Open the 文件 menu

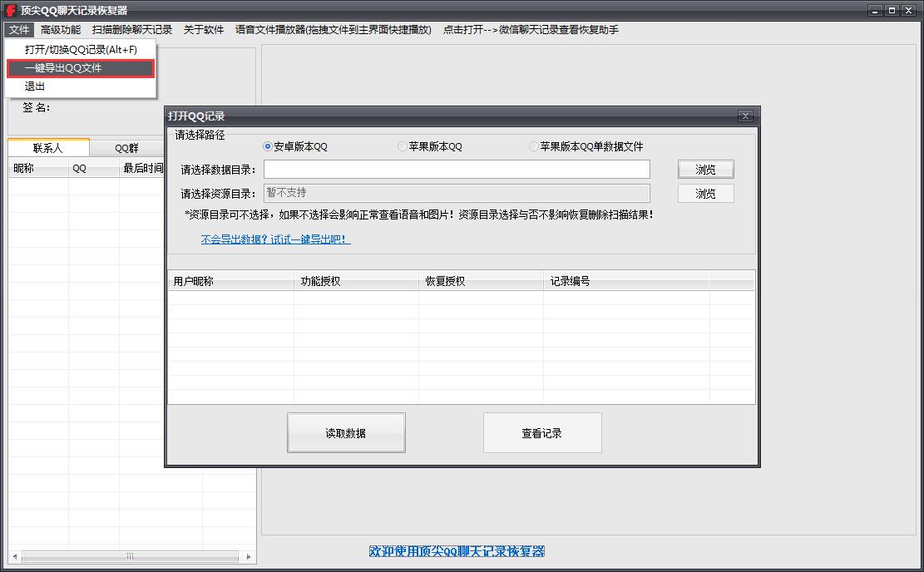pos(19,29)
